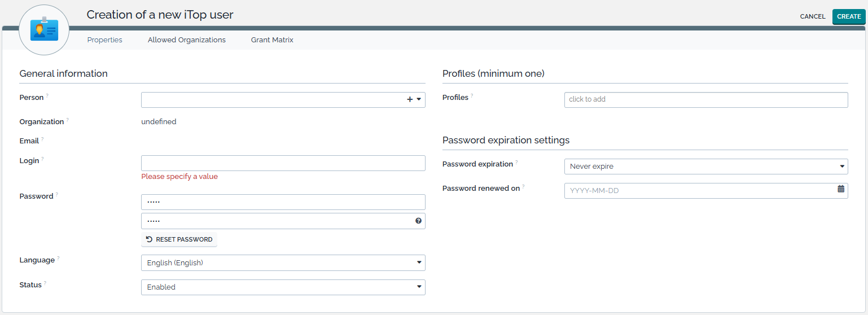Click the help hint beside Password expiration

click(516, 163)
